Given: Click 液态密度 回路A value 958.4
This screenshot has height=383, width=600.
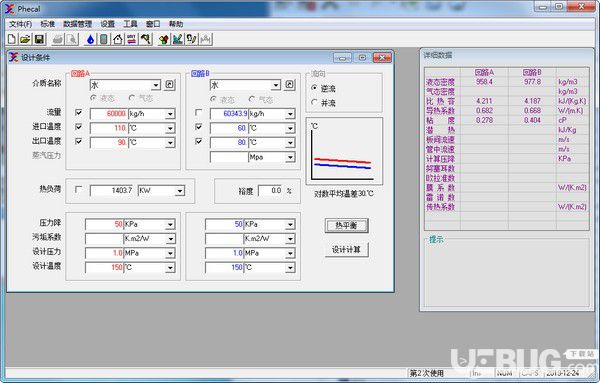Looking at the screenshot, I should pyautogui.click(x=484, y=81).
